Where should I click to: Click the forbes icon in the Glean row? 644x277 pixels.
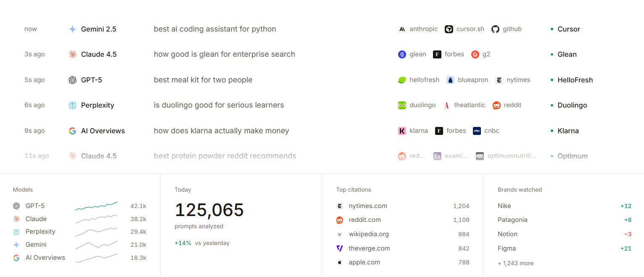(437, 54)
